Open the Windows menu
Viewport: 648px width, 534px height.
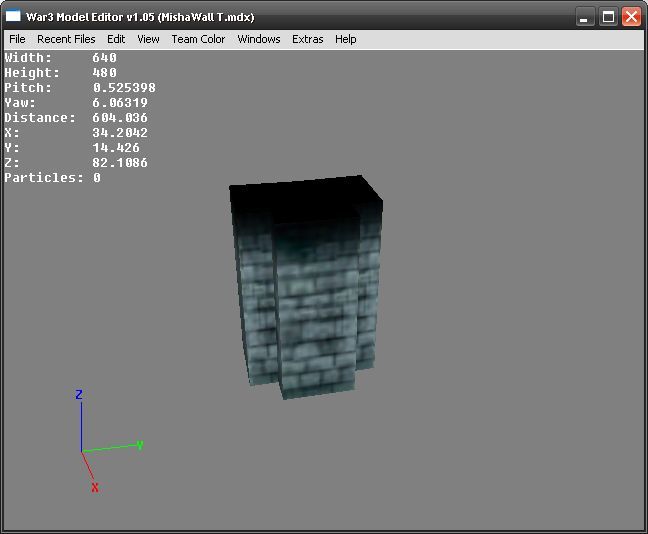tap(259, 39)
